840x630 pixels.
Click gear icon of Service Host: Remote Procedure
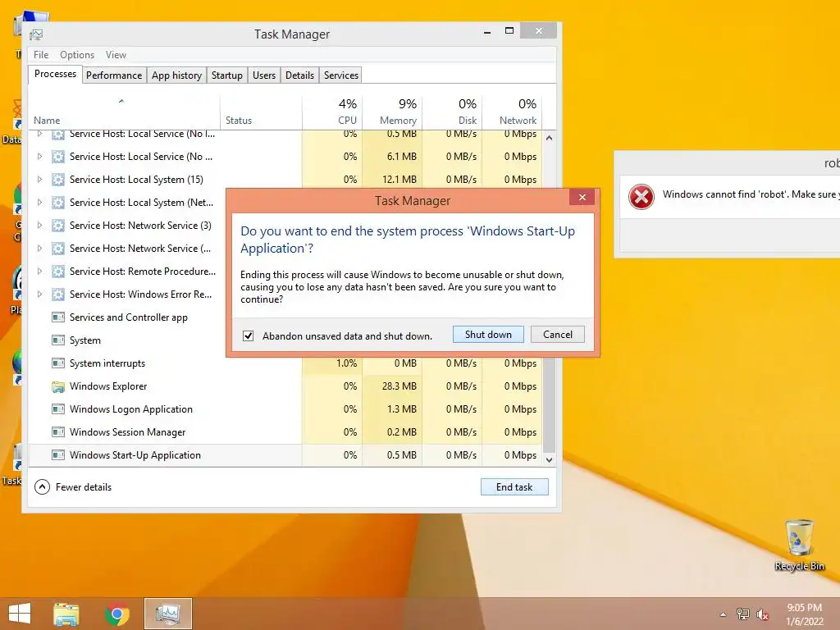pyautogui.click(x=58, y=272)
